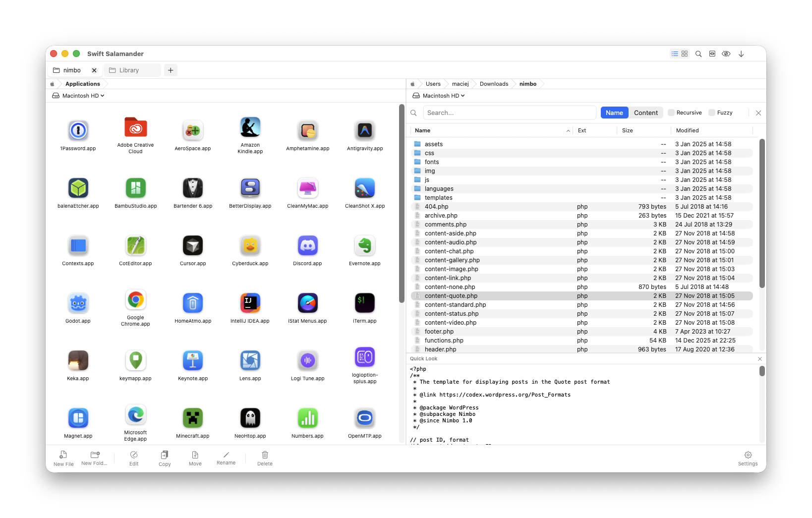
Task: Switch to the Library tab
Action: click(129, 70)
